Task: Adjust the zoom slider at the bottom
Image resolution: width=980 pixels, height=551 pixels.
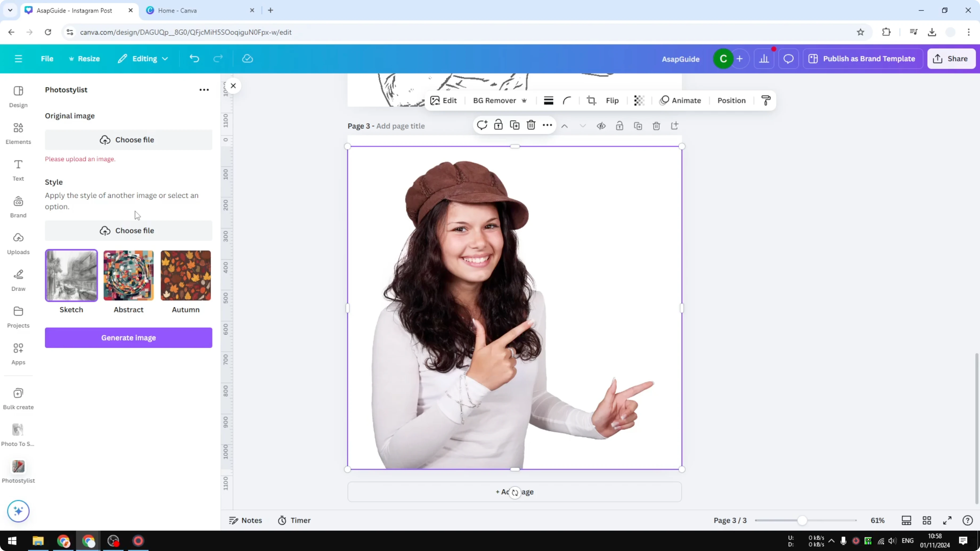Action: (803, 520)
